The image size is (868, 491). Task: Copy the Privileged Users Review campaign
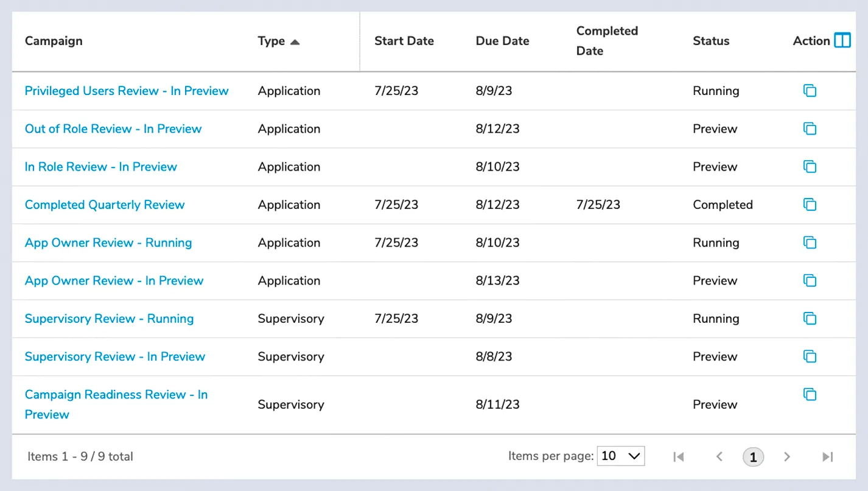(810, 91)
